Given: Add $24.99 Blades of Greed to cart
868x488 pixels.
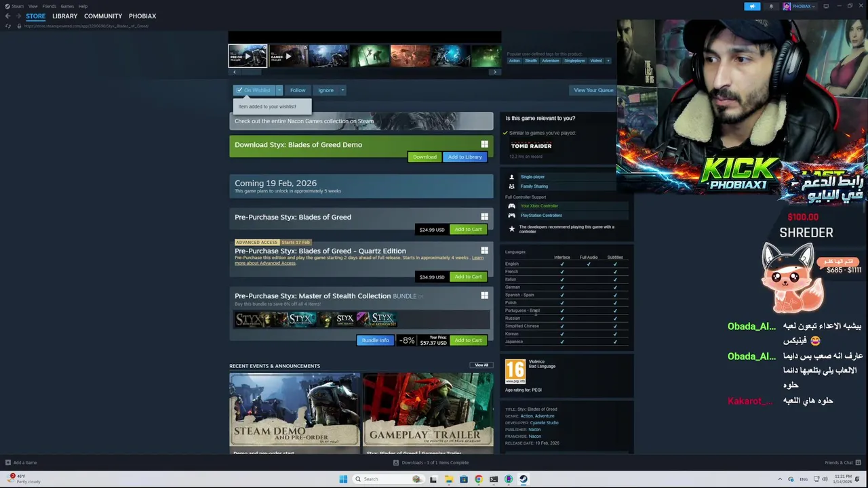Looking at the screenshot, I should 468,229.
